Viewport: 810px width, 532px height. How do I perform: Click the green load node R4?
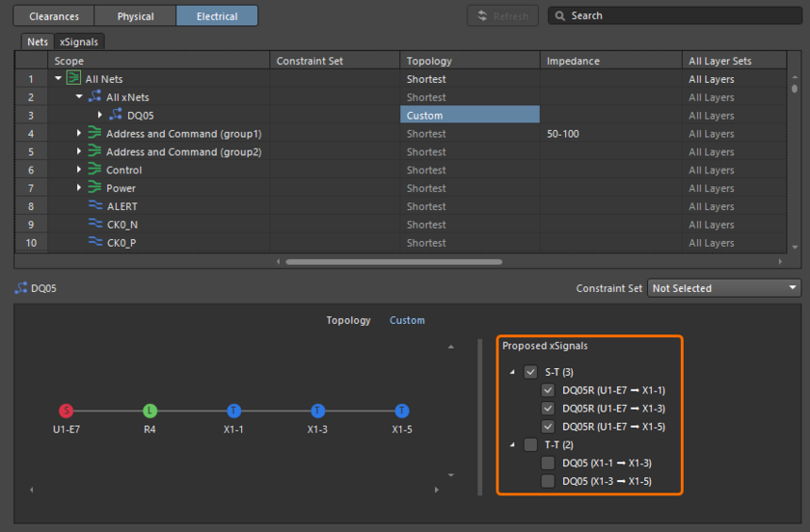pyautogui.click(x=149, y=411)
